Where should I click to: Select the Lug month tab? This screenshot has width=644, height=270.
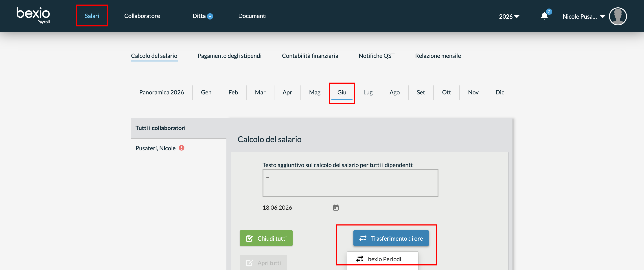tap(368, 92)
